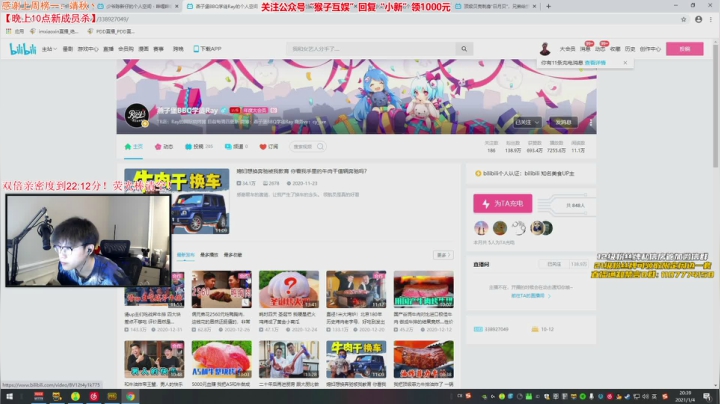Click the first charger avatar under 为TA充电
Image resolution: width=720 pixels, height=404 pixels.
[x=481, y=228]
